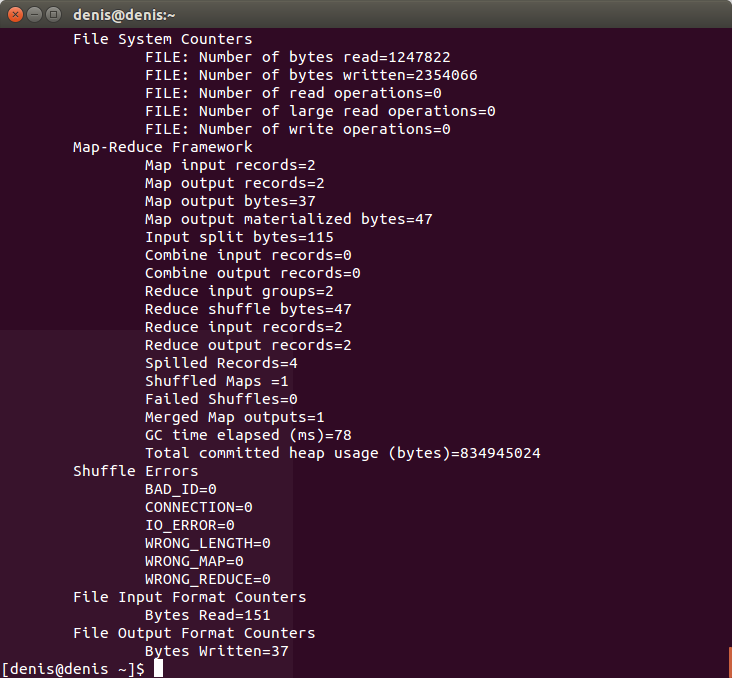Minimize the denis@denis terminal window
Screen dimensions: 732x678
pos(35,14)
